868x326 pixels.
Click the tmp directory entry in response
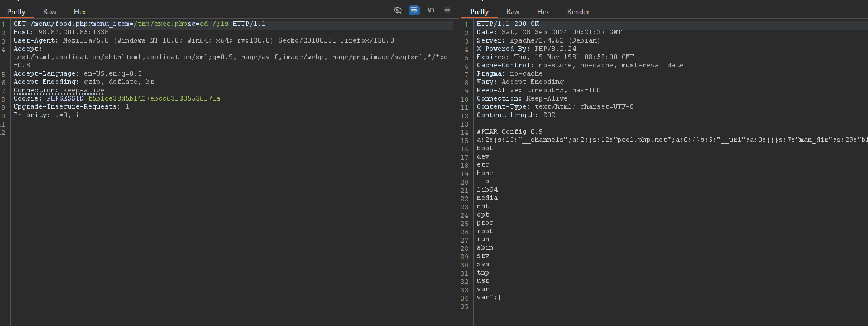point(483,273)
